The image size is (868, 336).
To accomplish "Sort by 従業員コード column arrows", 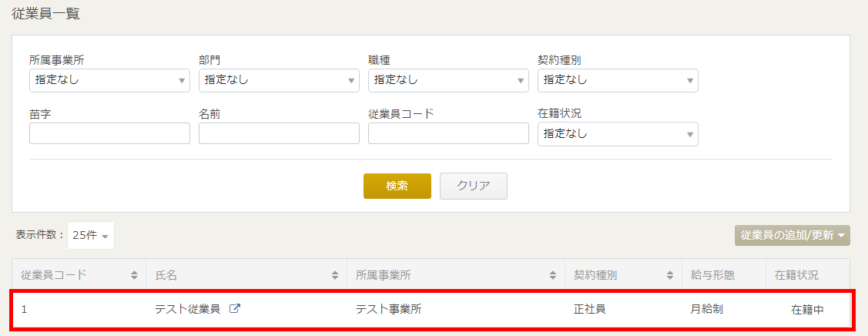I will pyautogui.click(x=134, y=275).
